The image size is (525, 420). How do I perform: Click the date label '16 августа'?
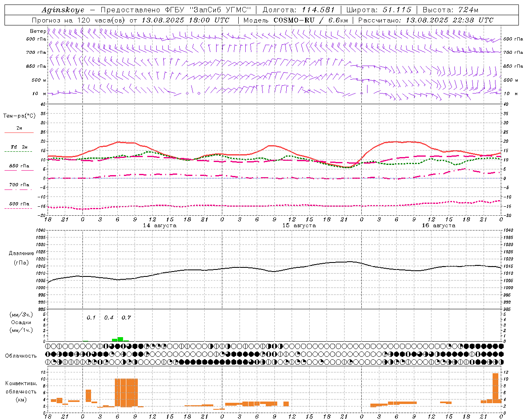(438, 226)
